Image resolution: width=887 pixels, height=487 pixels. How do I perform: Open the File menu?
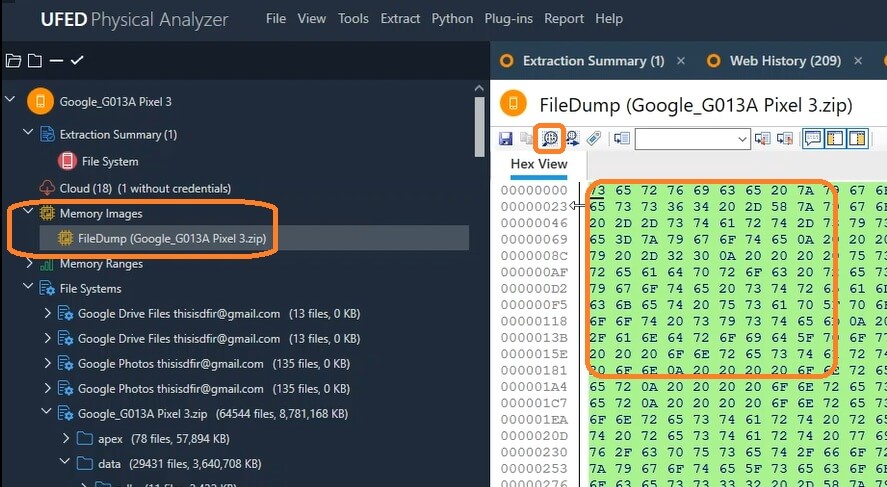click(x=275, y=19)
